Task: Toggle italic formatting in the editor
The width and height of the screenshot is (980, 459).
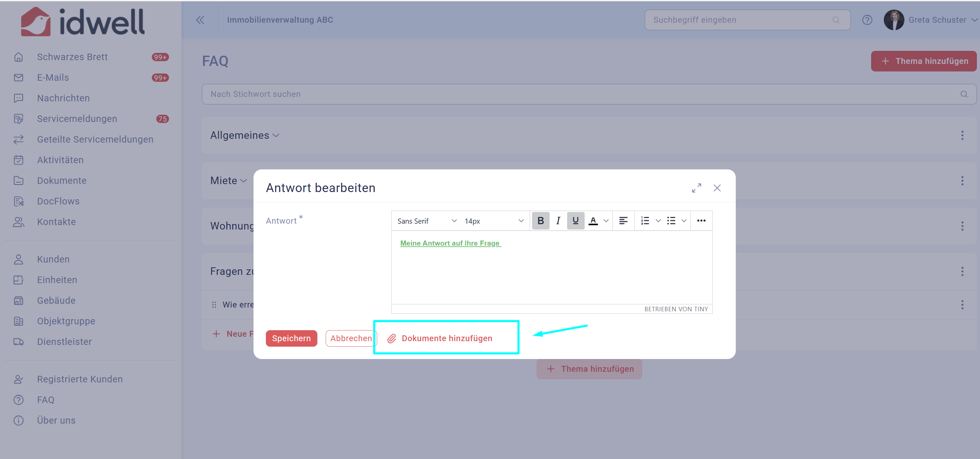Action: 558,221
